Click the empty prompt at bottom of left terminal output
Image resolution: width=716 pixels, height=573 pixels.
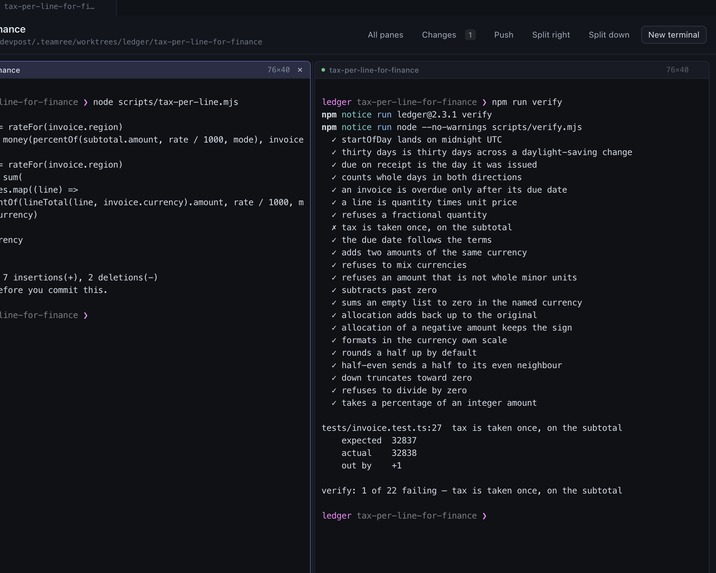pyautogui.click(x=44, y=315)
